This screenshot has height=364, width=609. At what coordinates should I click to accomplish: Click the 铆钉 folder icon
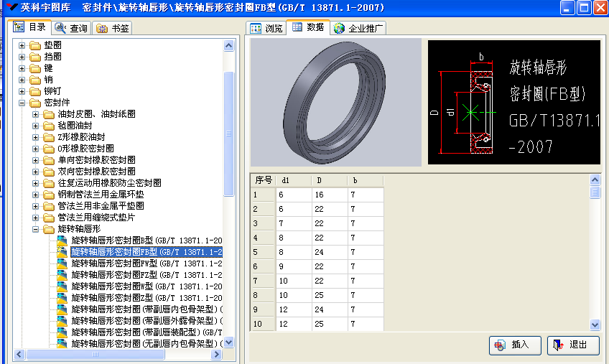35,91
